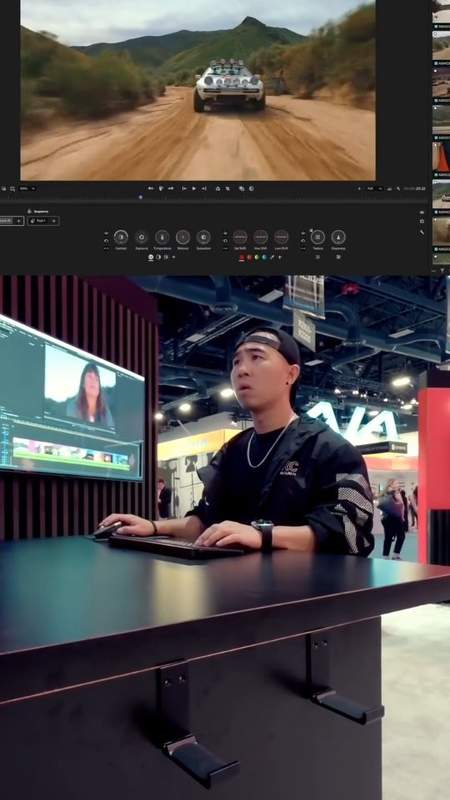Click the small icon below the Sharpness dial
Screen dimensions: 450x800
[338, 257]
